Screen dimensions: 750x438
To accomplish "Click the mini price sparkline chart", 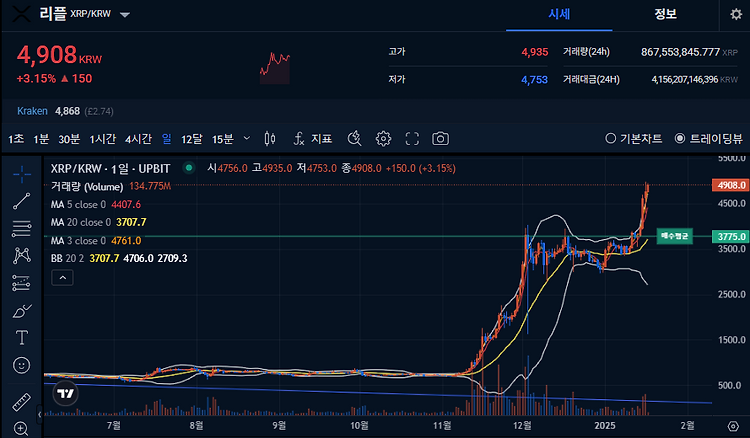I will tap(275, 67).
